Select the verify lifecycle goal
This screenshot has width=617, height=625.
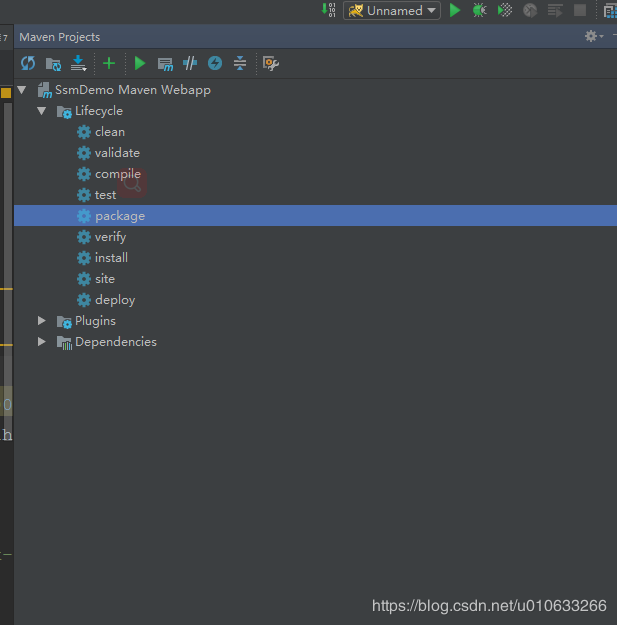110,237
